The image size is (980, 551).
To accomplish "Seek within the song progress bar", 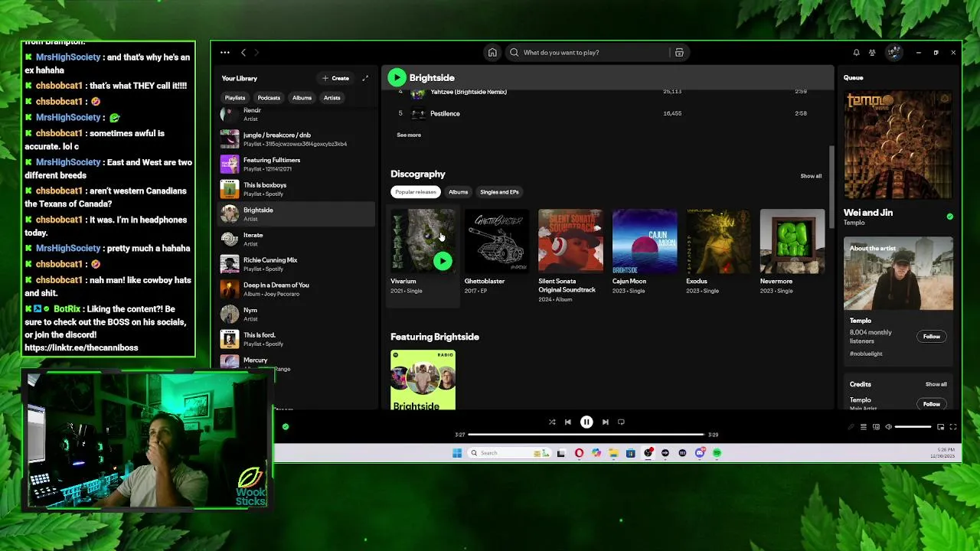I will pos(586,435).
